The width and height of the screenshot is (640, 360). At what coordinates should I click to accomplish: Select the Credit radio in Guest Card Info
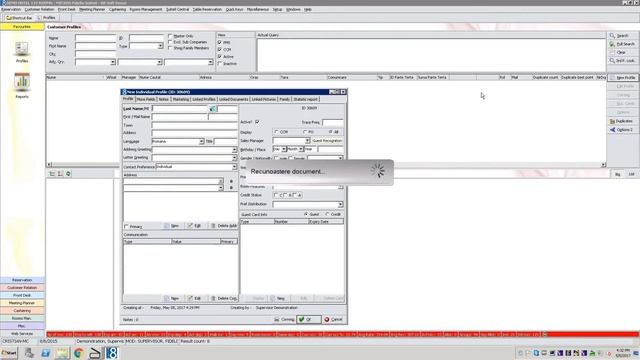point(327,214)
